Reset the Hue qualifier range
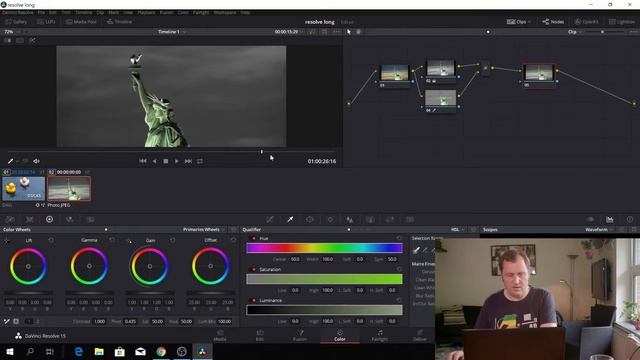 [399, 238]
